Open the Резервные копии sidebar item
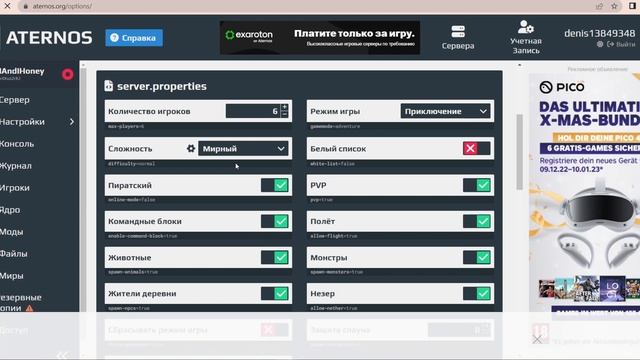 (x=20, y=302)
